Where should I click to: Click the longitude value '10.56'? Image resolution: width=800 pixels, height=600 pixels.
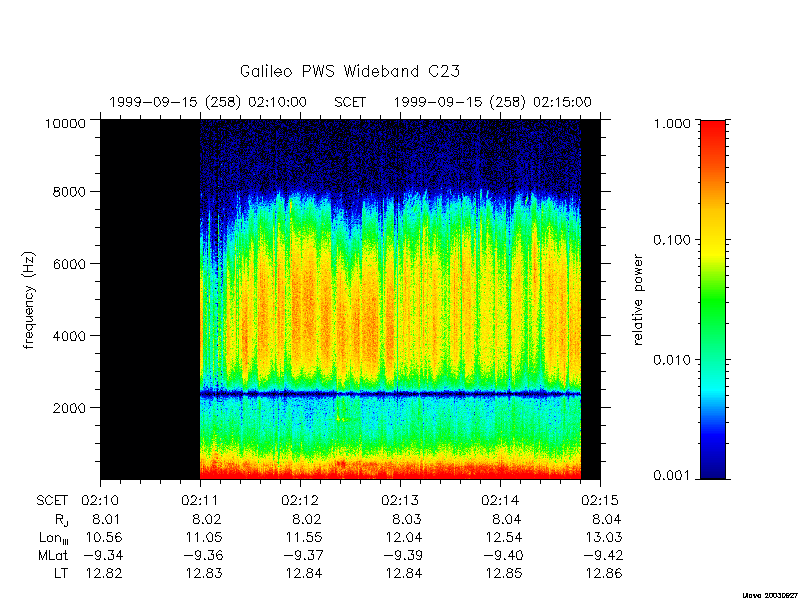104,537
